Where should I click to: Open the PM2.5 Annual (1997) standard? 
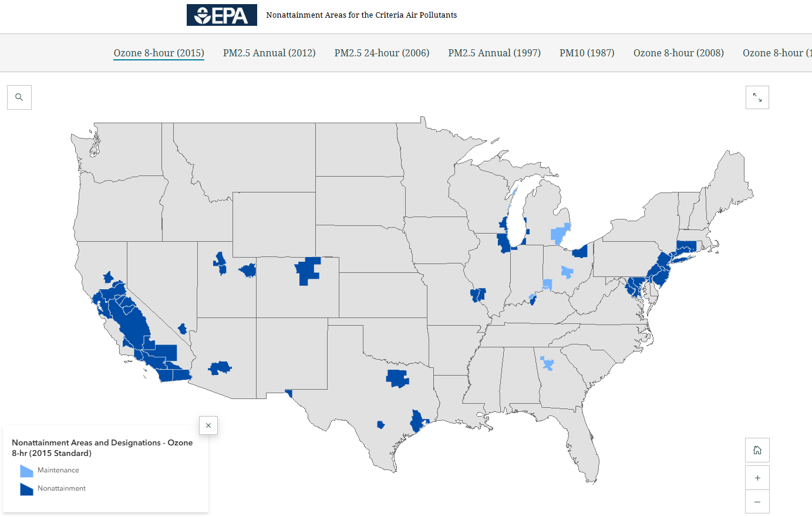[x=494, y=52]
